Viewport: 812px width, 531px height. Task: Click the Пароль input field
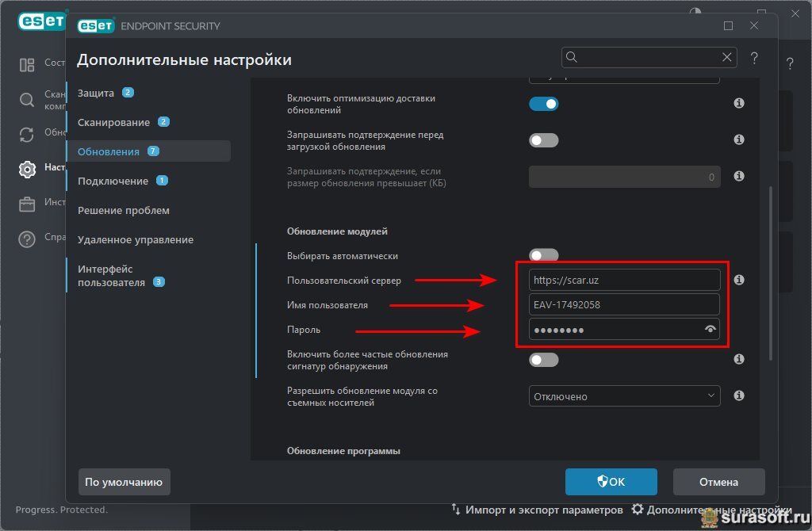[625, 329]
